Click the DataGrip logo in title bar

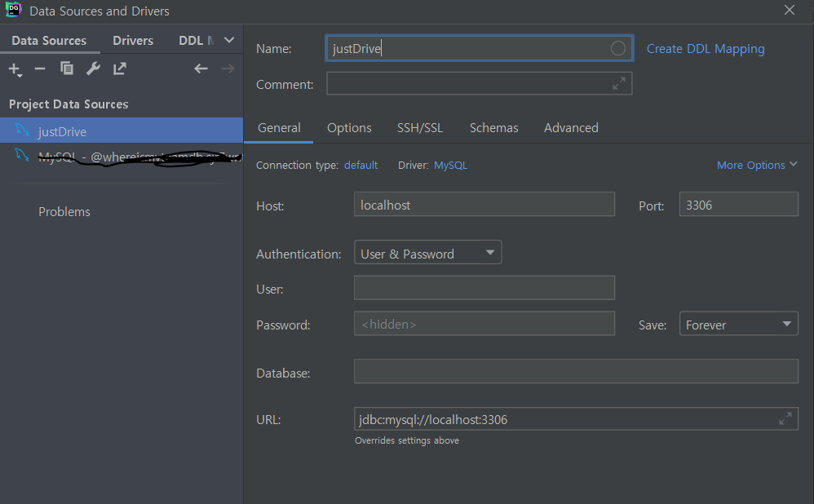[14, 10]
